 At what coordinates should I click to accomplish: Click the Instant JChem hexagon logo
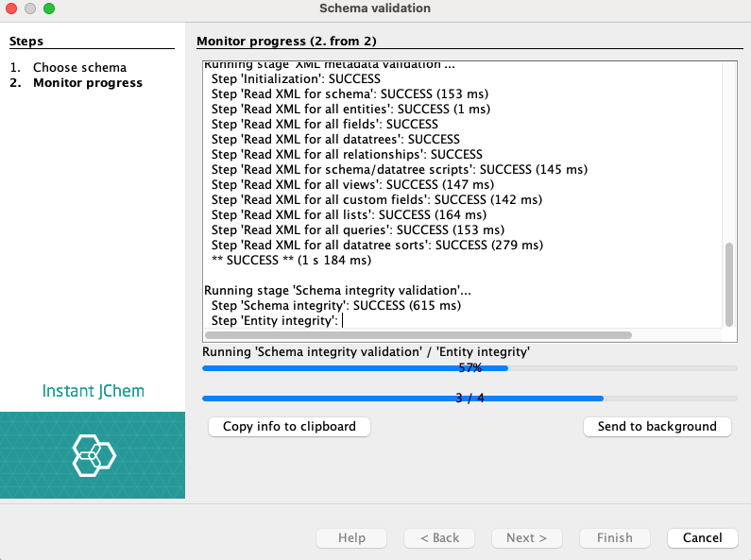[94, 457]
